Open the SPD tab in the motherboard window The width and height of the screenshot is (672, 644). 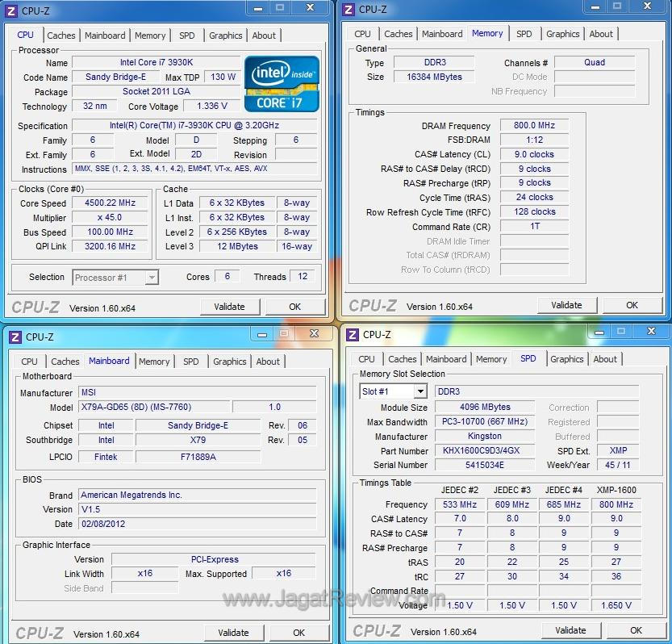(190, 362)
